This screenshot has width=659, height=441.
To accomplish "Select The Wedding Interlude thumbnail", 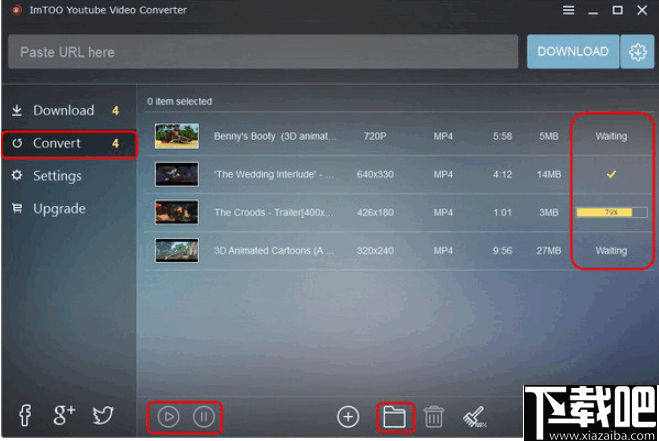I will (177, 174).
